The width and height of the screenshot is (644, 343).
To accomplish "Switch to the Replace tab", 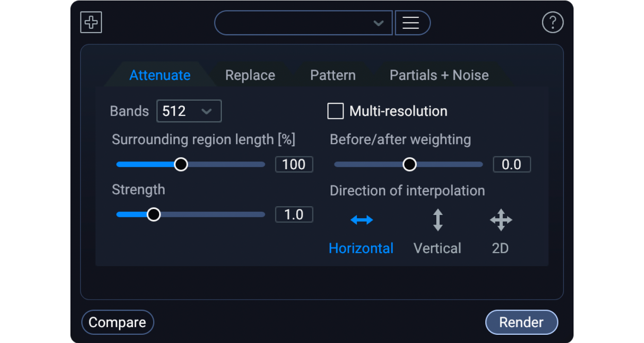I will [250, 75].
